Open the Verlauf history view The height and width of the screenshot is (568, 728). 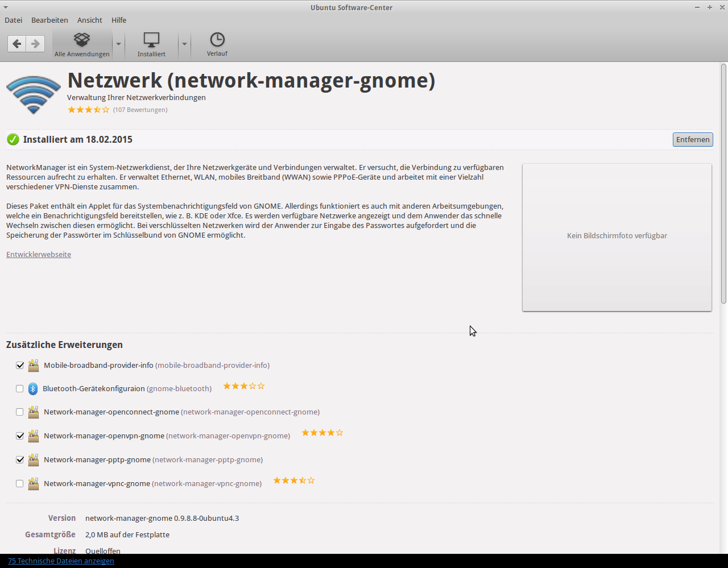pyautogui.click(x=217, y=44)
